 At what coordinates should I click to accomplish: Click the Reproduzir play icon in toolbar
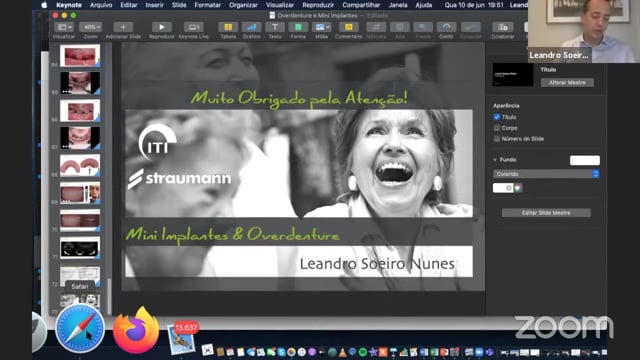(162, 27)
